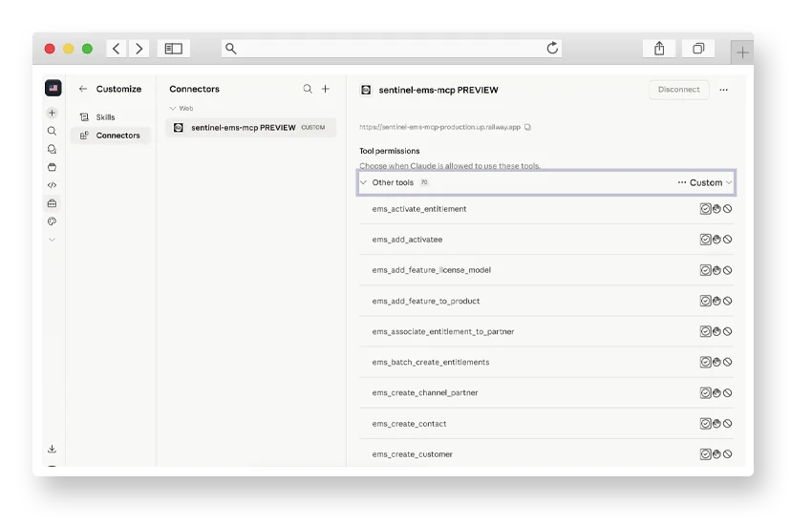812x525 pixels.
Task: Open the palette icon in left rail
Action: pyautogui.click(x=52, y=221)
